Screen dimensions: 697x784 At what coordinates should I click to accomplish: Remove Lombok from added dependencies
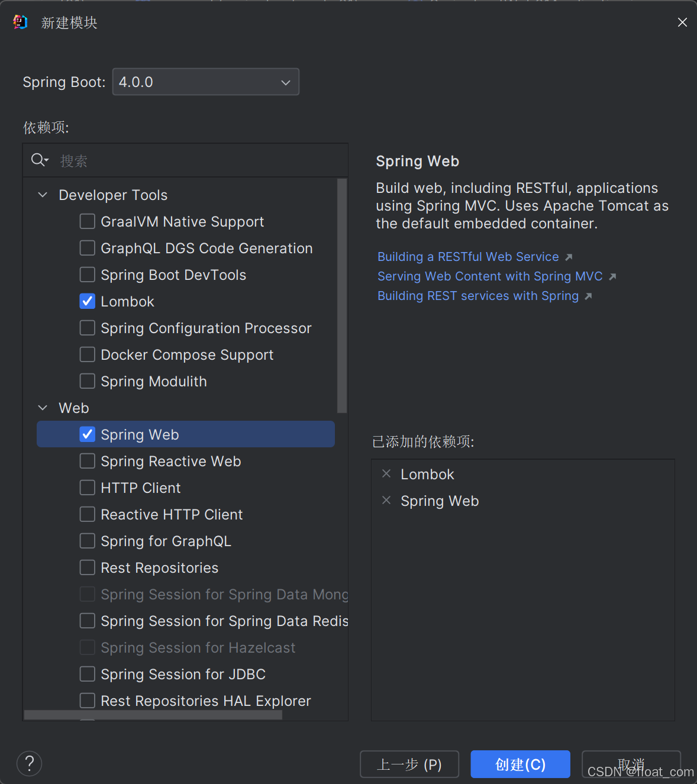click(386, 473)
